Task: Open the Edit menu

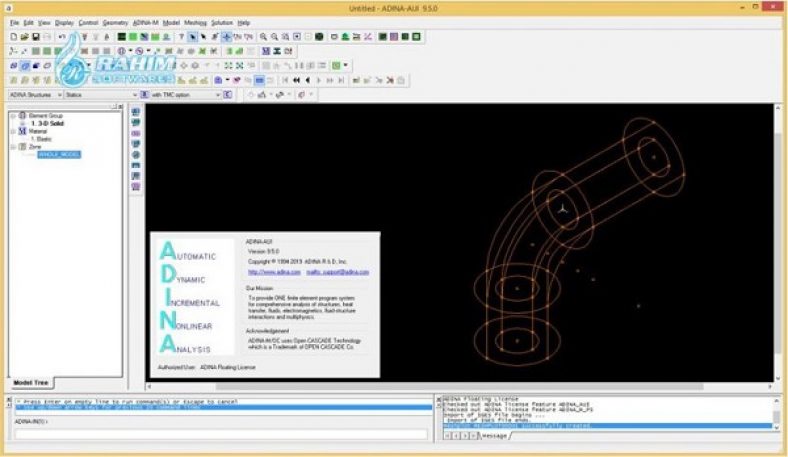Action: (28, 23)
